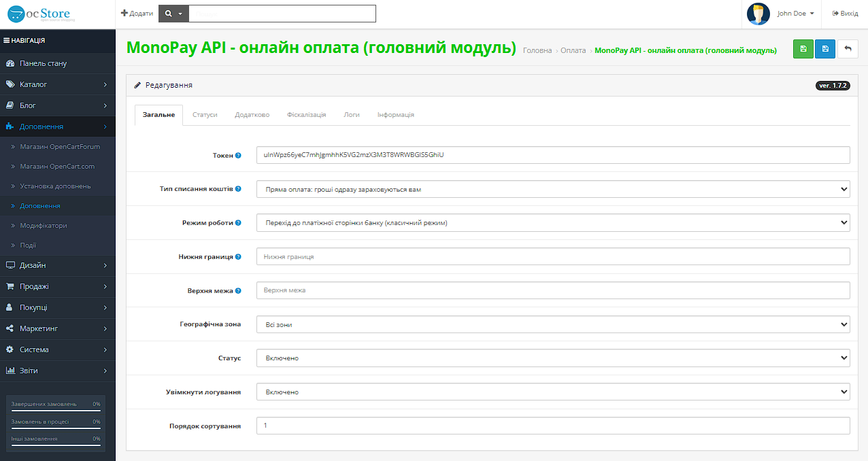Screen dimensions: 868x461
Task: Click help icon beside Верхня межа
Action: pyautogui.click(x=238, y=290)
